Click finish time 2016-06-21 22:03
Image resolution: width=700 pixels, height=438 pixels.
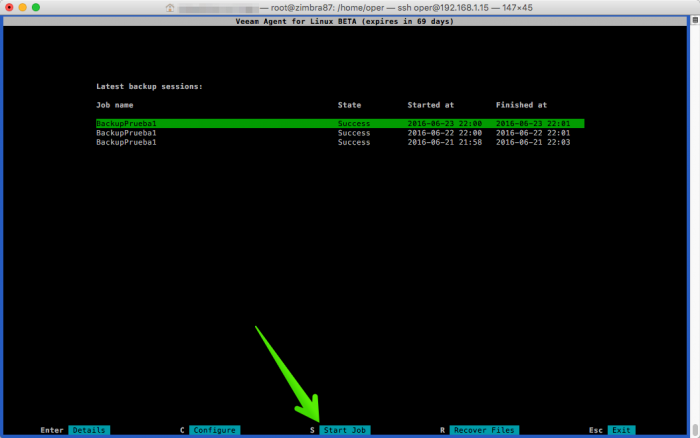point(533,142)
